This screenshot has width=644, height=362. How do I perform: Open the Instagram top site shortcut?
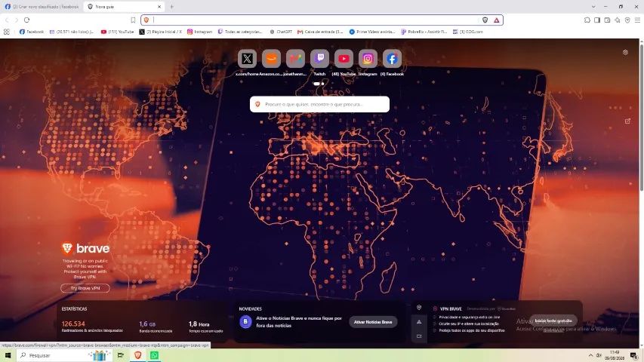point(368,59)
